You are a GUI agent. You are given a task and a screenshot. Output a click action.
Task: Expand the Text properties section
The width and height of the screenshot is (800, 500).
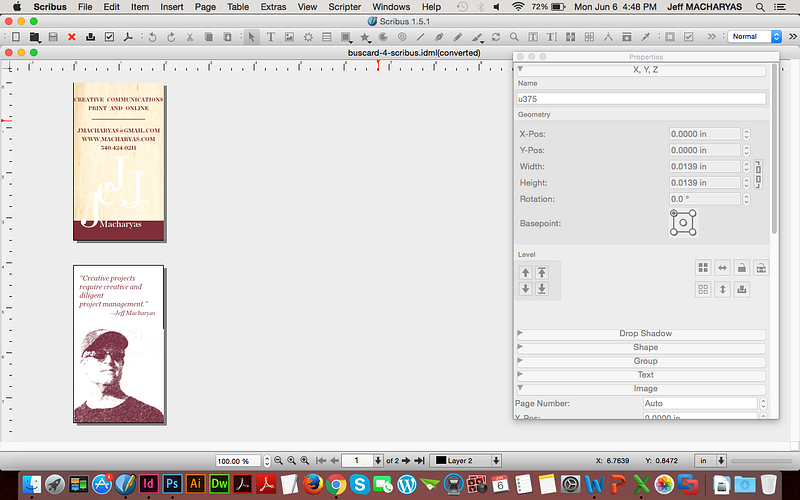pos(644,375)
